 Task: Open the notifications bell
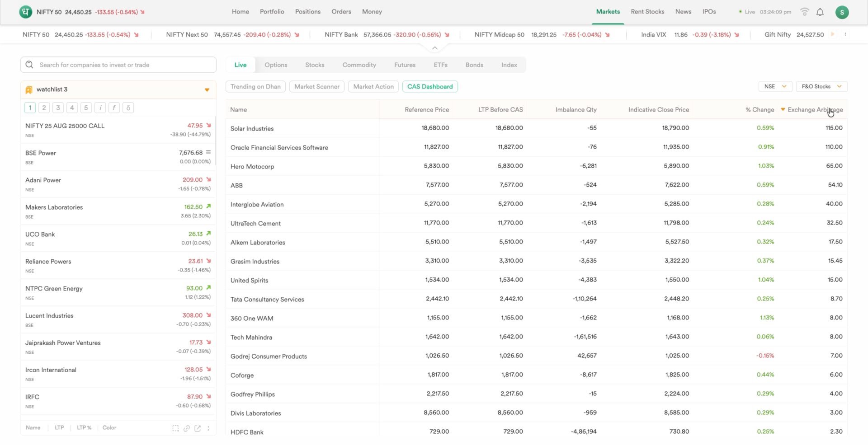pyautogui.click(x=820, y=12)
